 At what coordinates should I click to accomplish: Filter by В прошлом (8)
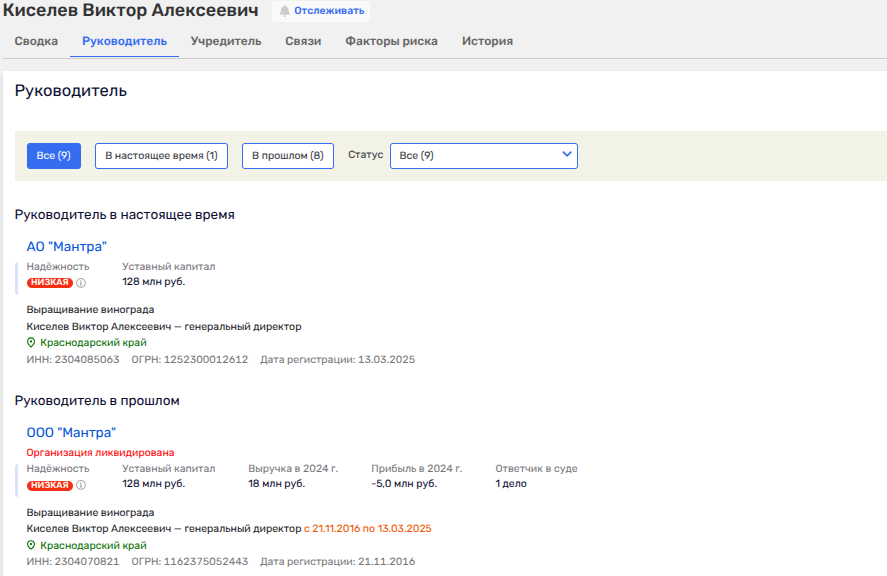[x=287, y=156]
